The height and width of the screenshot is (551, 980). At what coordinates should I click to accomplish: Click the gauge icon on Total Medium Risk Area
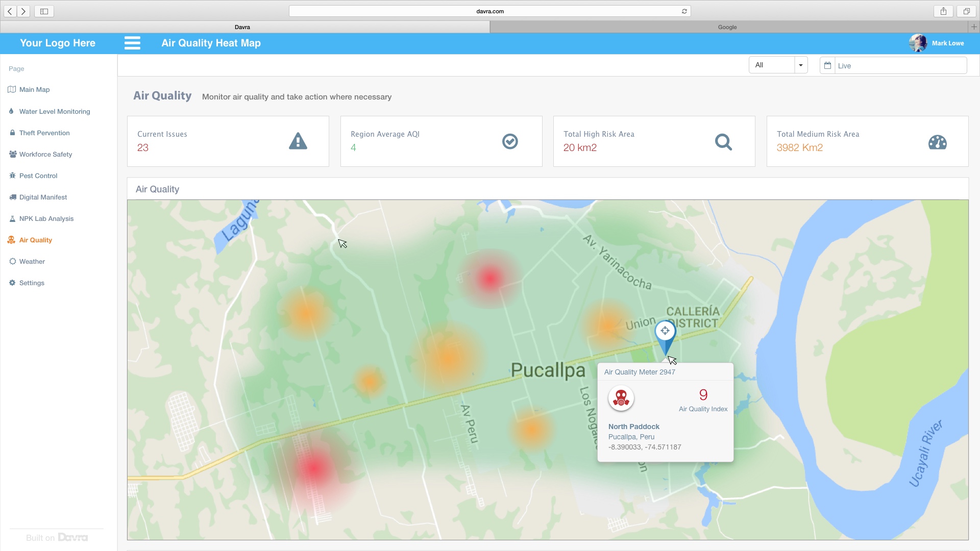click(x=937, y=142)
